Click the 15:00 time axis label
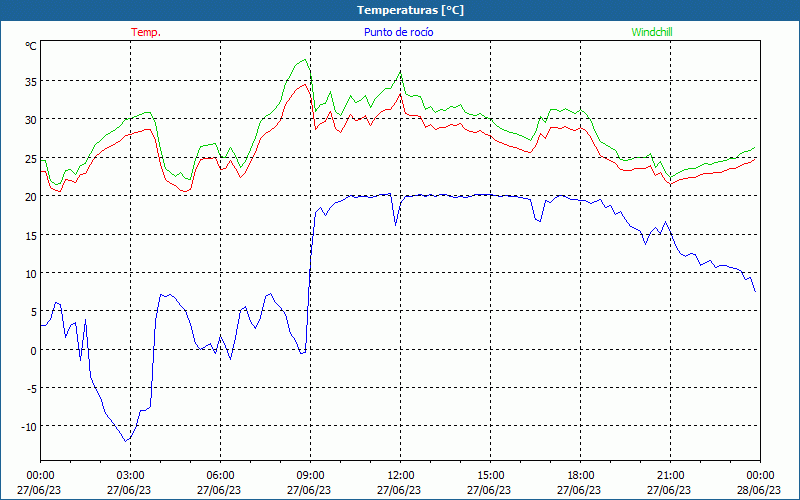 (x=490, y=476)
